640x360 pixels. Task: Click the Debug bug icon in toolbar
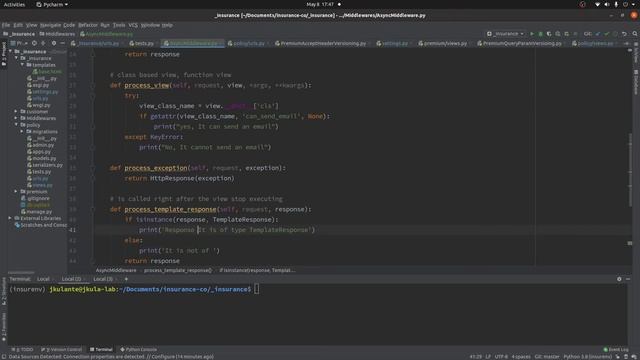[x=540, y=34]
